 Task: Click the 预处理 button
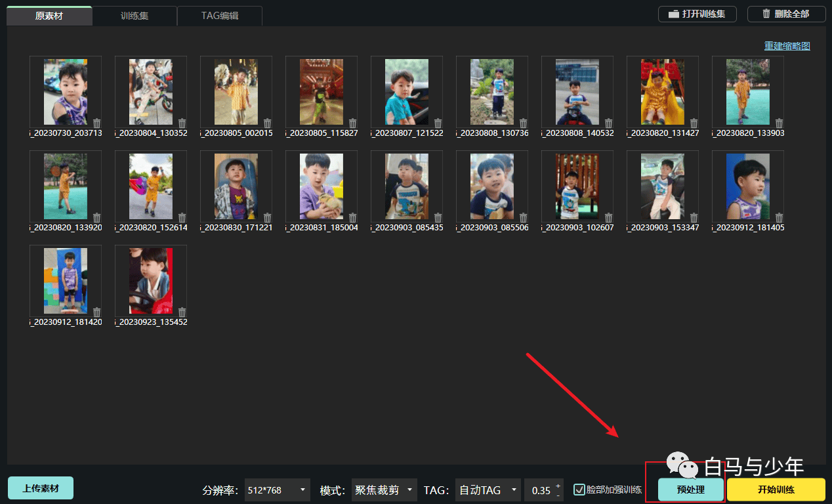click(691, 490)
